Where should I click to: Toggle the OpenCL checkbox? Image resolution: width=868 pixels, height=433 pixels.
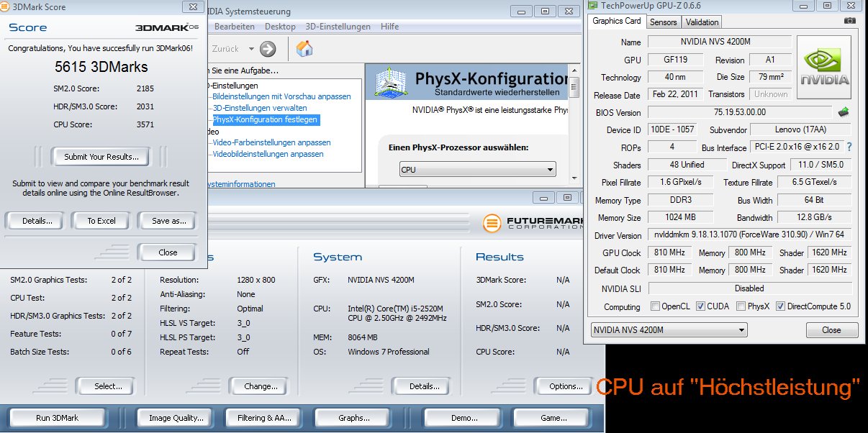tap(655, 306)
